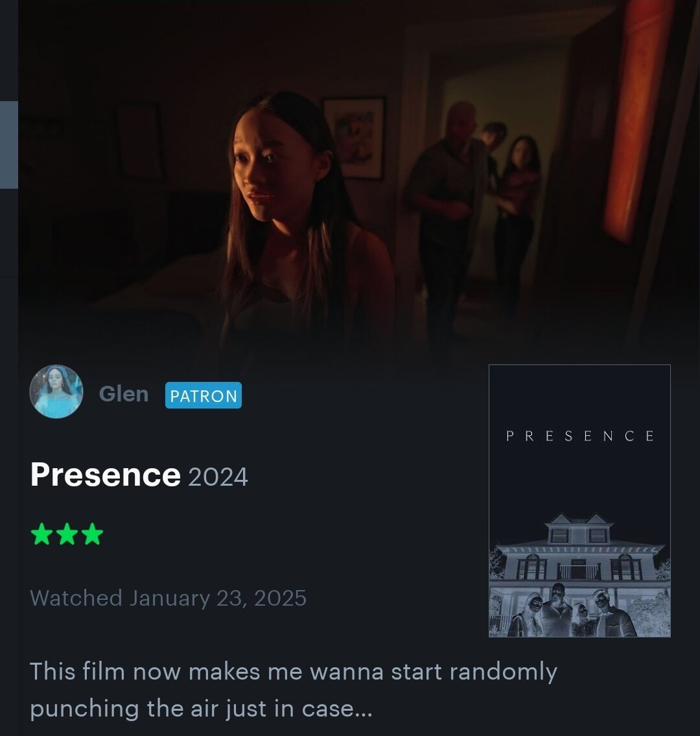This screenshot has width=700, height=736.
Task: Click the PRESENCE lettering on the poster
Action: 580,436
